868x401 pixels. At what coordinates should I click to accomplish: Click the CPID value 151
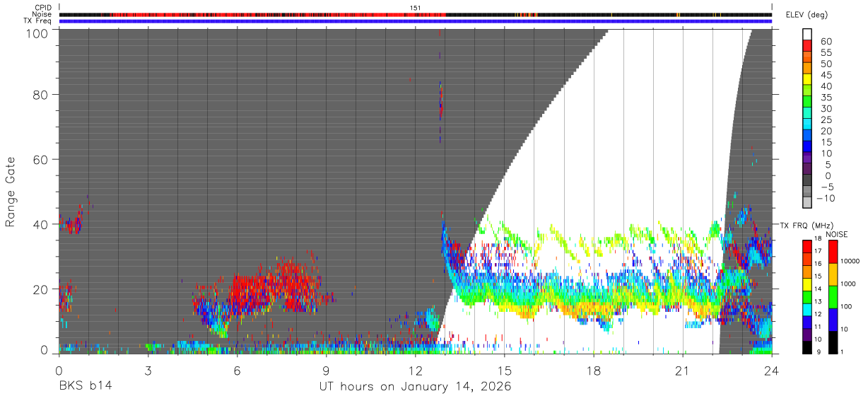point(416,8)
